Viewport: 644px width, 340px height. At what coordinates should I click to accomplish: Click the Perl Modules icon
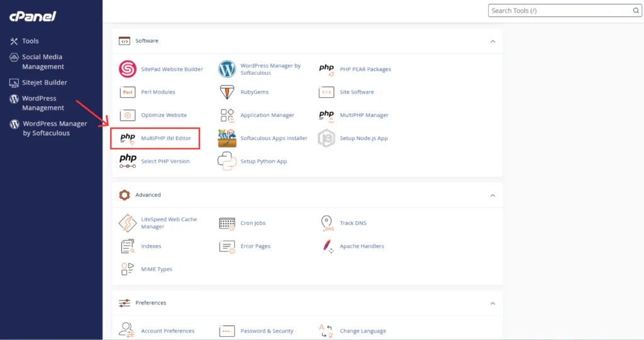point(128,92)
